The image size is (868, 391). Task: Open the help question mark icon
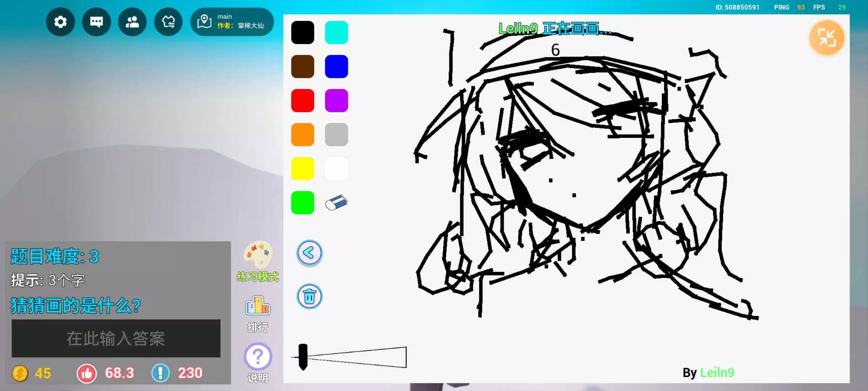point(258,357)
